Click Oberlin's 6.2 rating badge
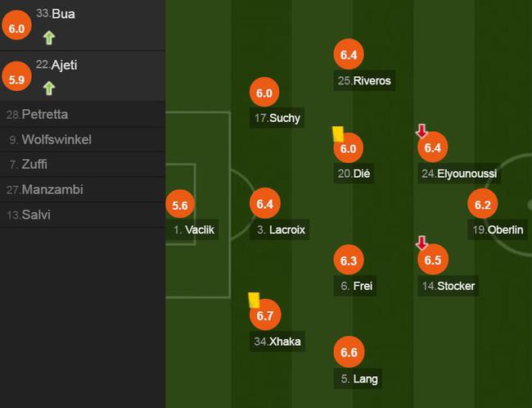The height and width of the screenshot is (408, 532). coord(482,204)
